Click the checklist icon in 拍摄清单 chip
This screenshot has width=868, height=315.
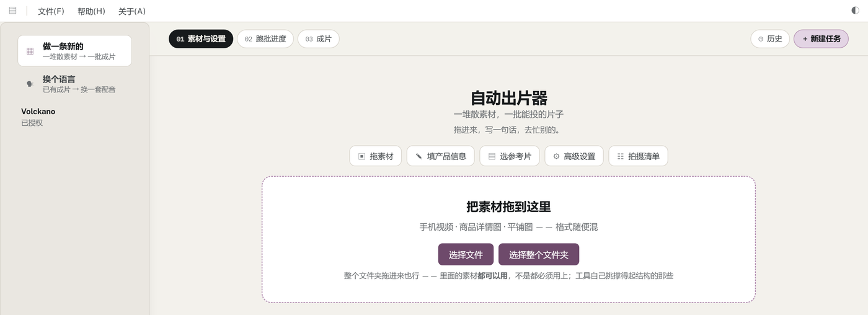(x=621, y=156)
